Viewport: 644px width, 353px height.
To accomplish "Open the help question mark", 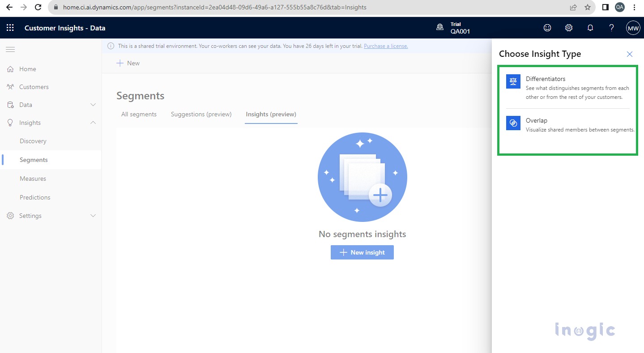I will [612, 28].
